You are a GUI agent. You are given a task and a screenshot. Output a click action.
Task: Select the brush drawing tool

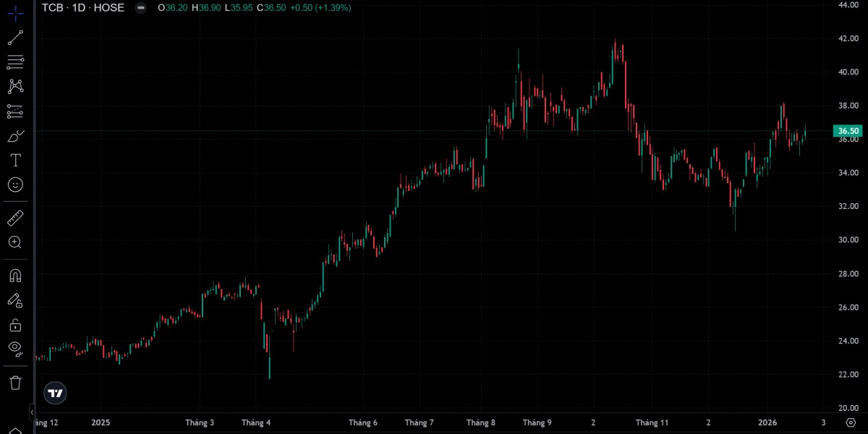pyautogui.click(x=15, y=136)
